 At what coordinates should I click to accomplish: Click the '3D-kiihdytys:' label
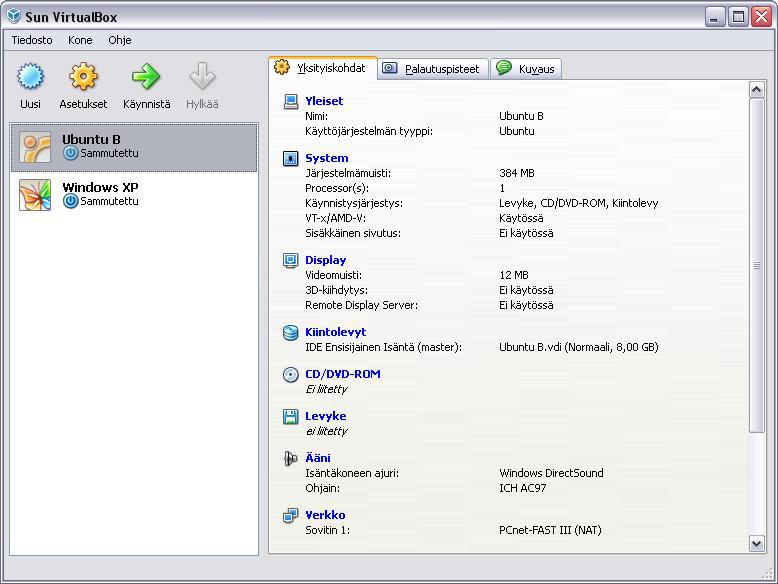coord(336,290)
